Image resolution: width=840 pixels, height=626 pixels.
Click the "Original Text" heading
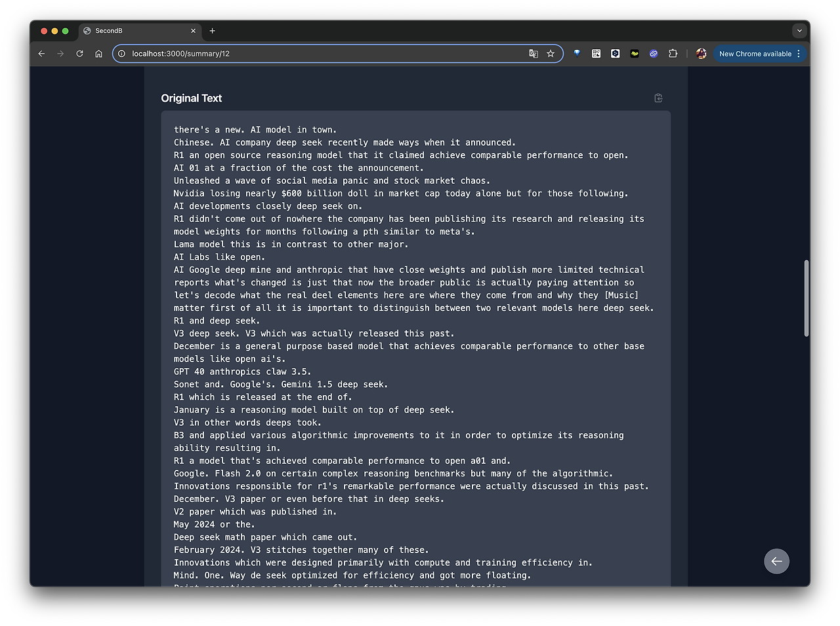pyautogui.click(x=192, y=98)
